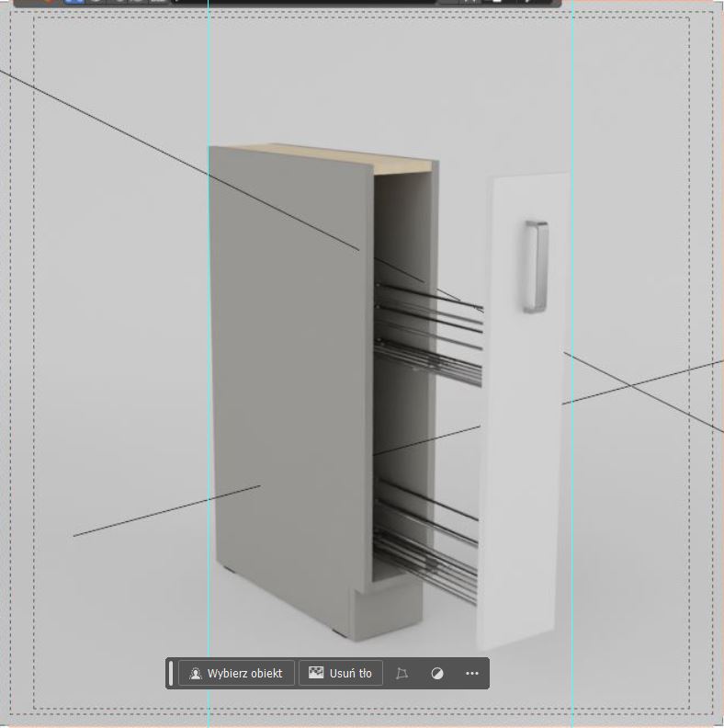The image size is (724, 728).
Task: Click the transform image icon in taskbar
Action: pyautogui.click(x=402, y=673)
